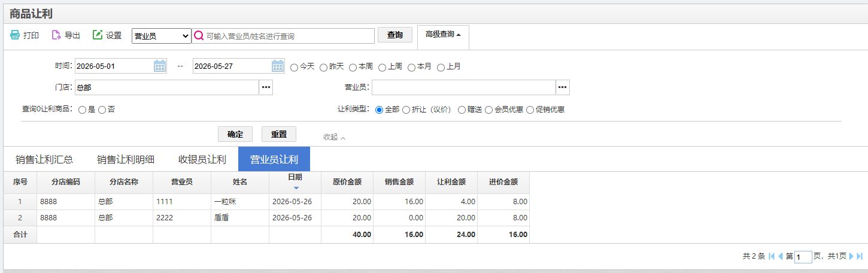
Task: Click the 4.00 让利金额 cell
Action: (451, 202)
